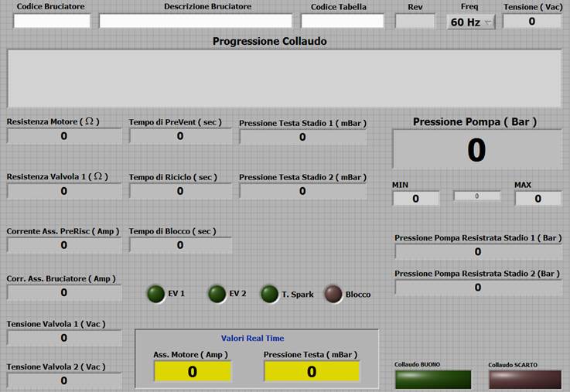The image size is (570, 392).
Task: Click the Codice Bruciatore input field
Action: pos(52,22)
